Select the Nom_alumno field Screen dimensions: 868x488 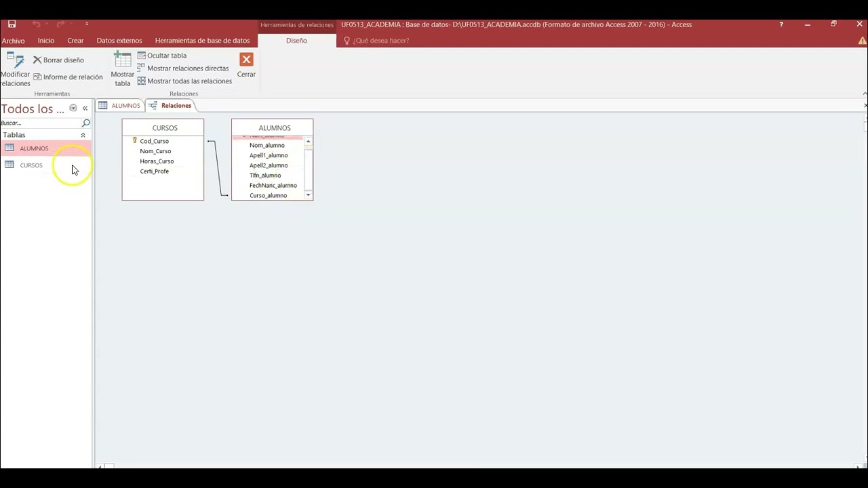267,145
